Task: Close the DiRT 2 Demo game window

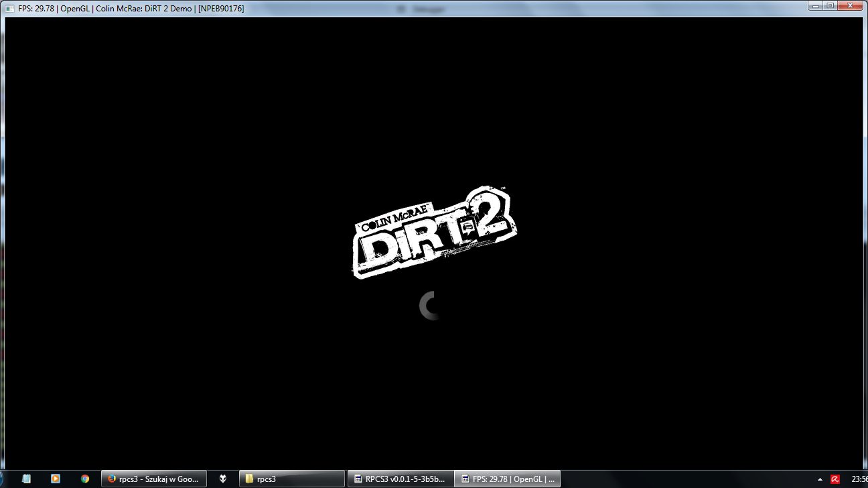Action: (851, 6)
